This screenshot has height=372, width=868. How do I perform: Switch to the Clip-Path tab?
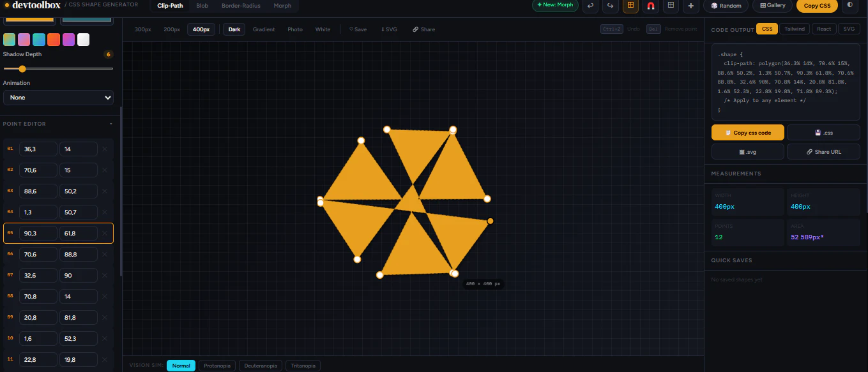pyautogui.click(x=170, y=6)
